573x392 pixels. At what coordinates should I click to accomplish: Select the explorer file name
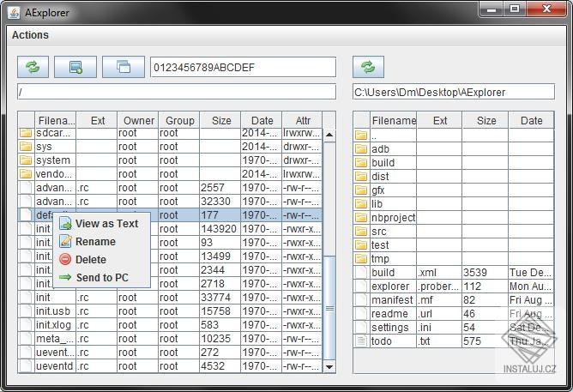click(x=390, y=286)
